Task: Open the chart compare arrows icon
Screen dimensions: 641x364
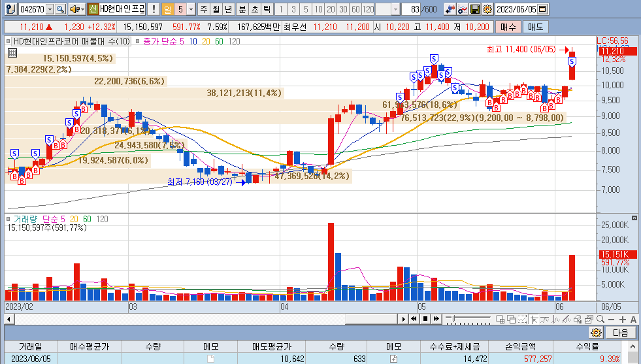Action: tap(450, 9)
